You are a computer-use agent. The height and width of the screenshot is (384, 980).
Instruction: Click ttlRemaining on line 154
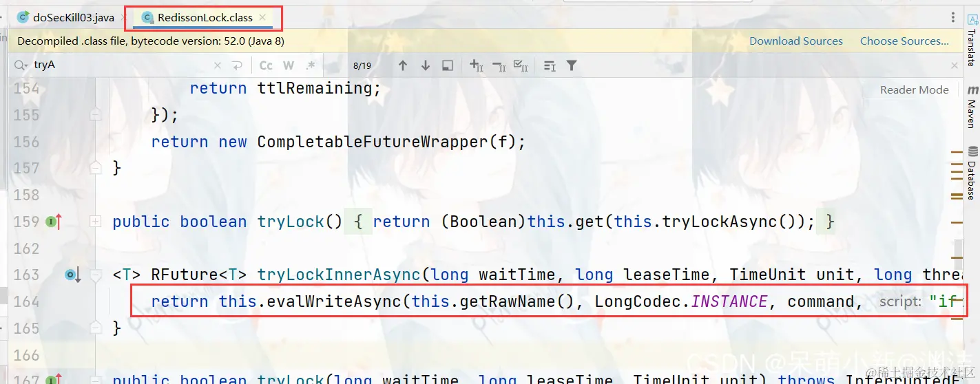coord(314,88)
